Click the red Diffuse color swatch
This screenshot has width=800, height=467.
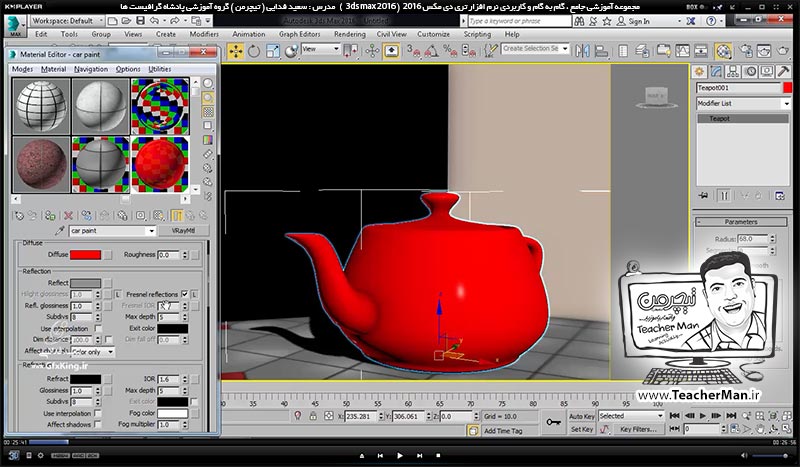click(x=85, y=255)
